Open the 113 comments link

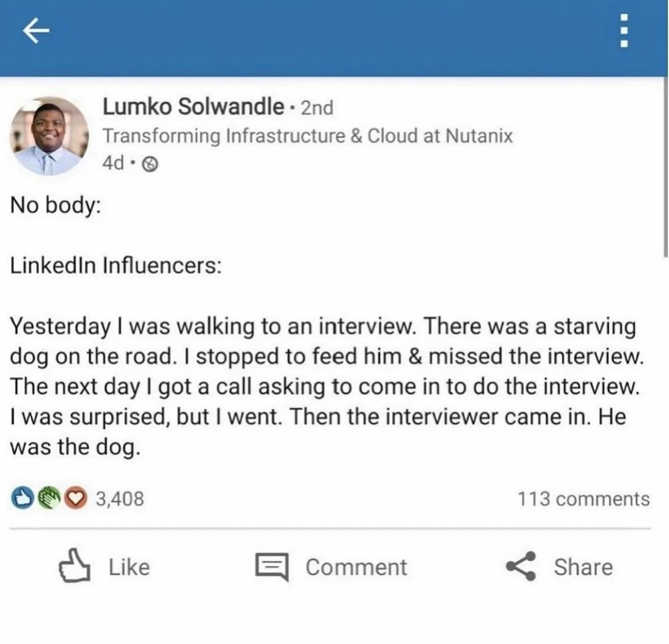coord(583,499)
